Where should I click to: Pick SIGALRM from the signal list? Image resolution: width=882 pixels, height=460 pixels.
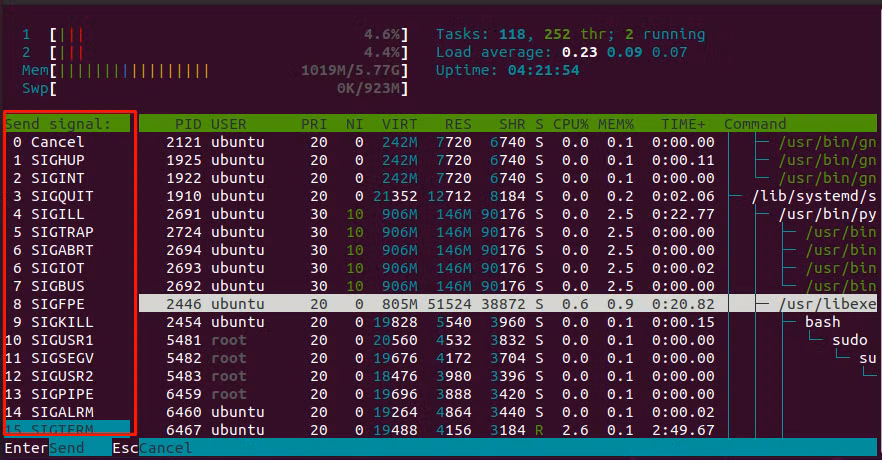pyautogui.click(x=68, y=412)
